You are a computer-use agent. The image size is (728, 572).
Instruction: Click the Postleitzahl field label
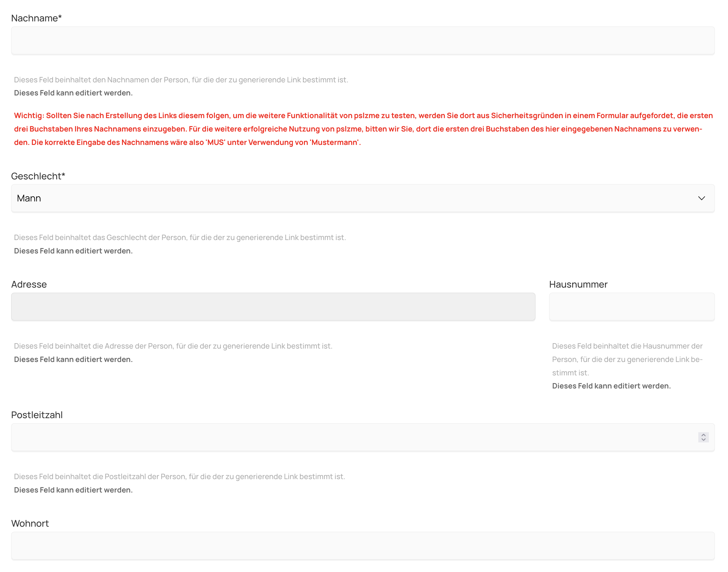point(37,415)
